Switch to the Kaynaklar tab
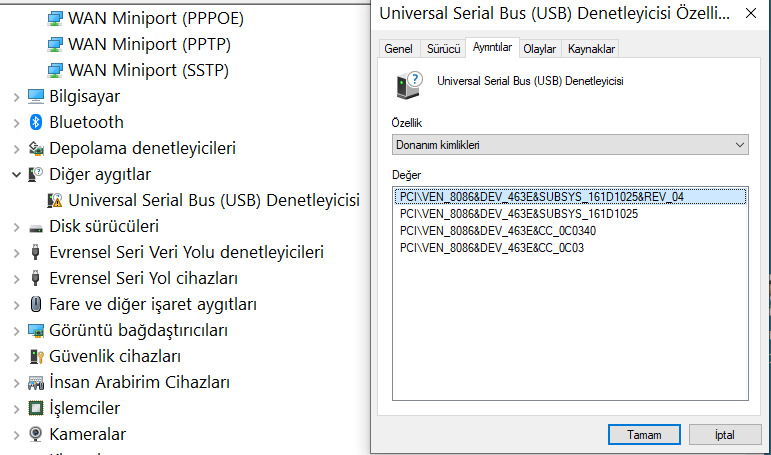Viewport: 771px width, 455px height. [591, 49]
